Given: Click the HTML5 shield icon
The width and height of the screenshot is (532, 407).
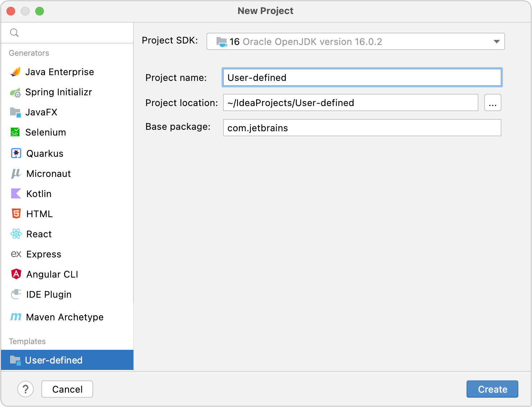Looking at the screenshot, I should pos(16,214).
